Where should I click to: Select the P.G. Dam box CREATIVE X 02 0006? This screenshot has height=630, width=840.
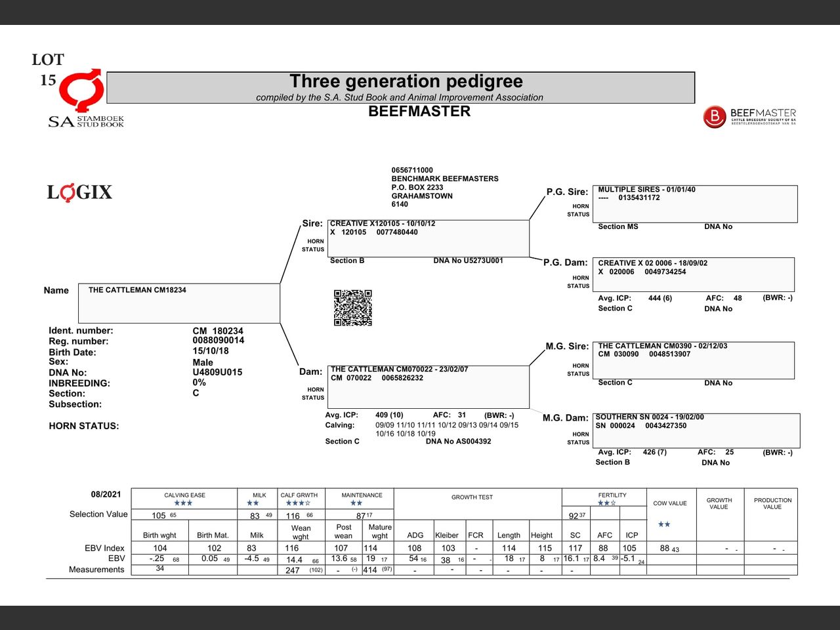point(693,274)
